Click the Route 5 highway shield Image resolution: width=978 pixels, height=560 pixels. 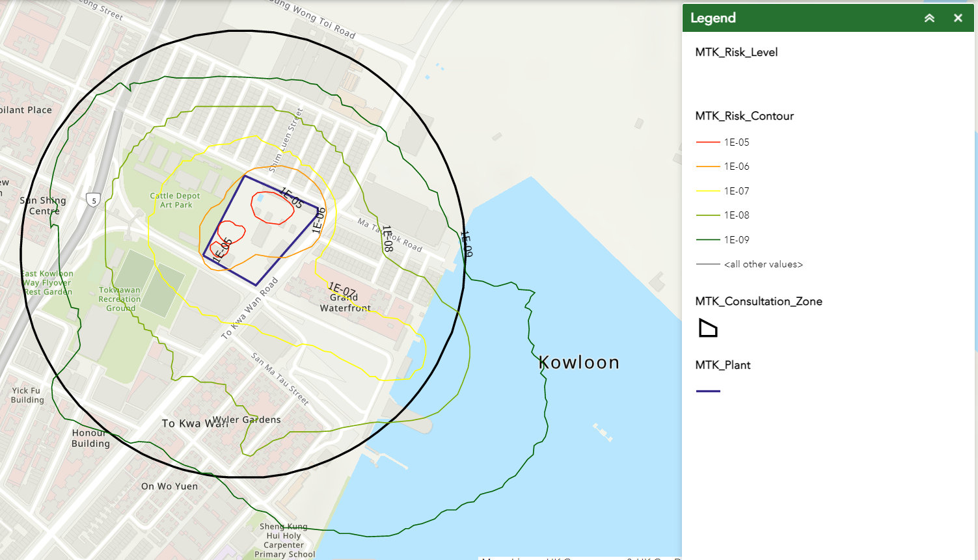pyautogui.click(x=94, y=200)
